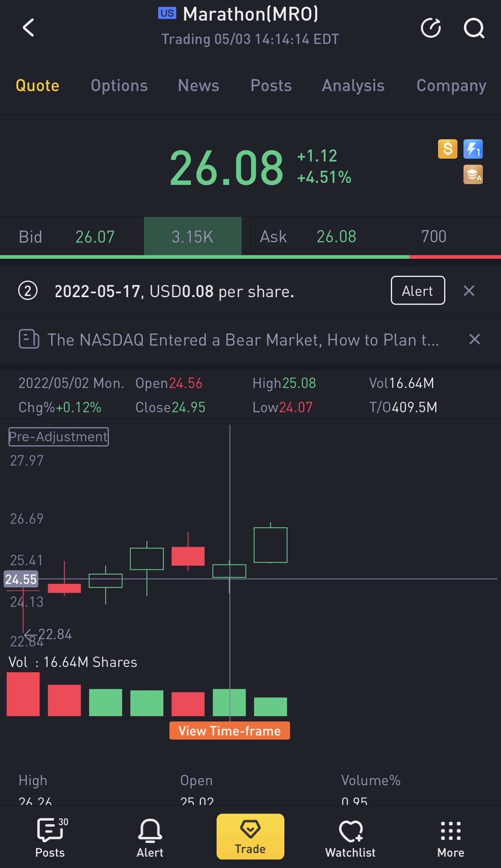501x868 pixels.
Task: Tap the blue lightning bolt badge
Action: coord(473,149)
